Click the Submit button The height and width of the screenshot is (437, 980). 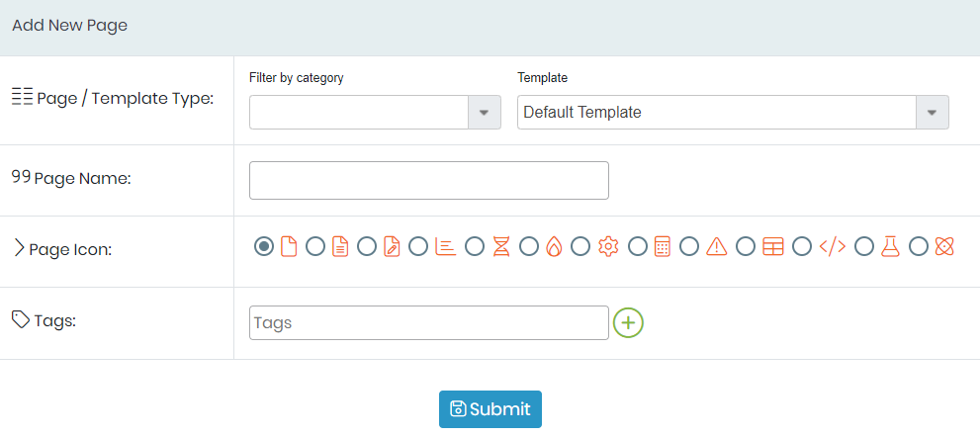pos(490,409)
